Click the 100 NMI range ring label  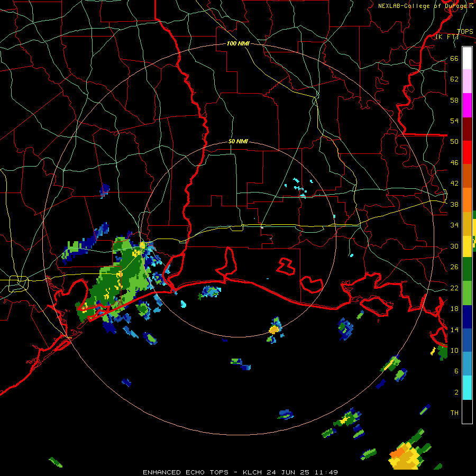point(238,43)
